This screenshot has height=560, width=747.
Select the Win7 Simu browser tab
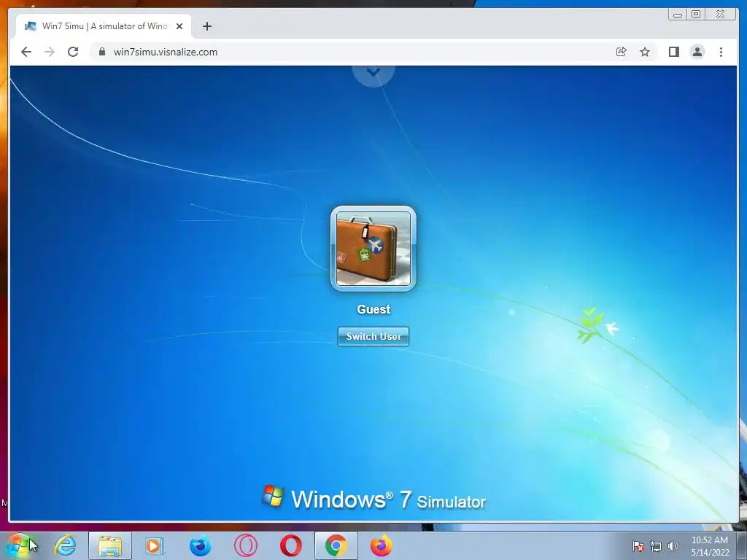click(x=104, y=26)
